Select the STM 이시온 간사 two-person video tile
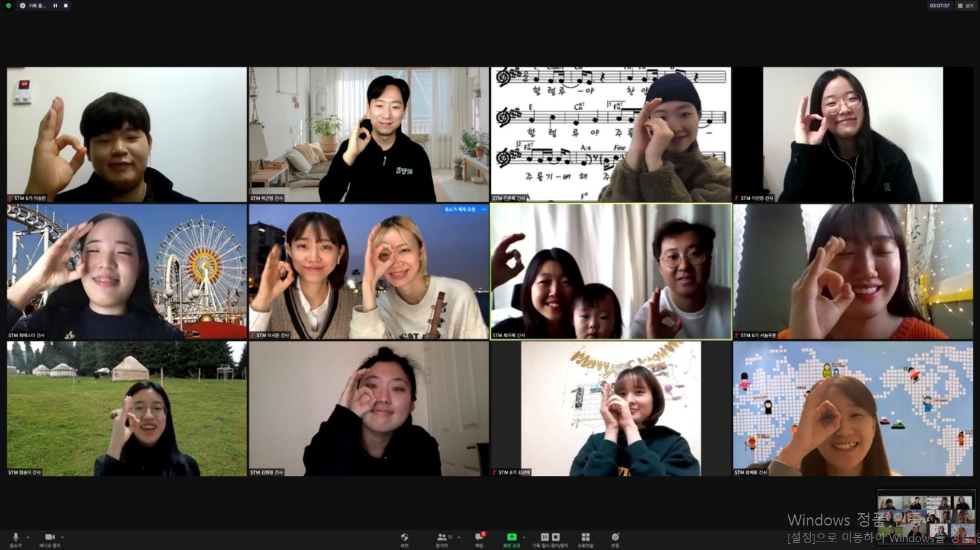Screen dimensions: 980x550 tap(368, 272)
